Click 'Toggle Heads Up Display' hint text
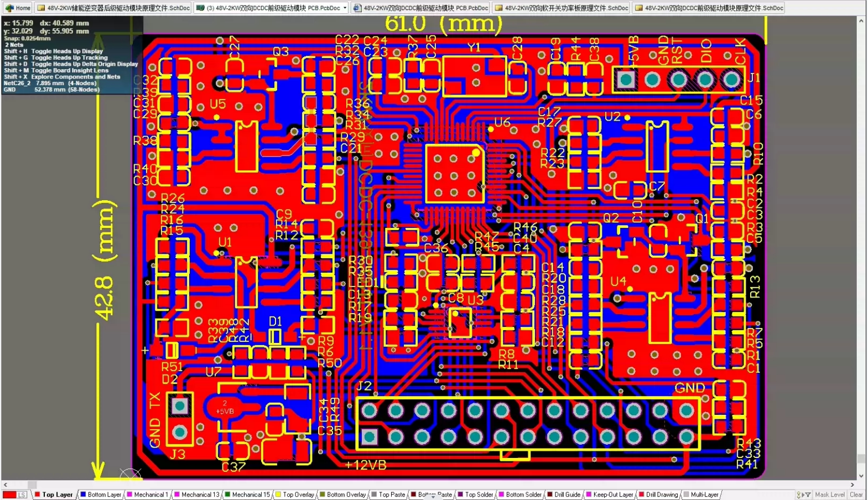 67,51
